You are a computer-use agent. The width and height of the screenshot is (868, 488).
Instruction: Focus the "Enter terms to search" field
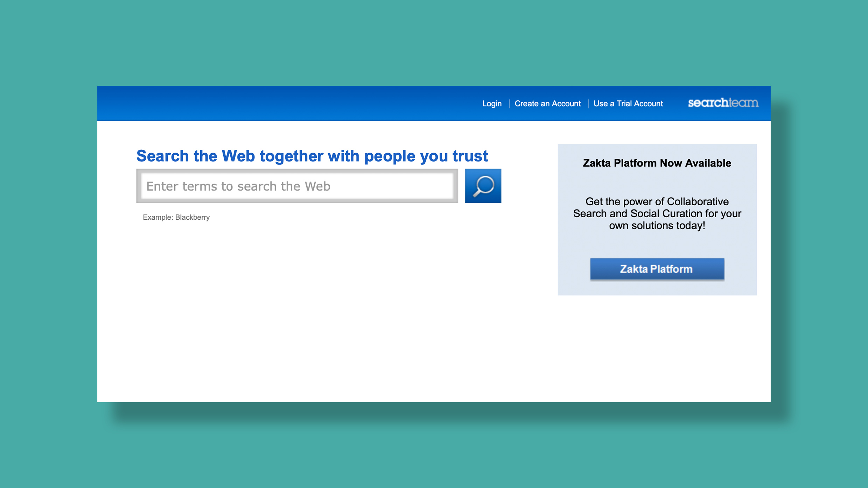pos(297,186)
